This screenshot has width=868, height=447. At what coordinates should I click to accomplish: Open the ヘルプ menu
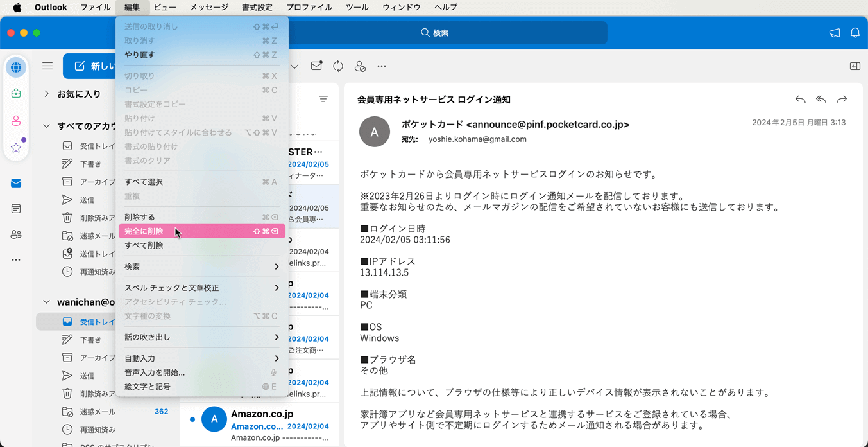tap(446, 8)
